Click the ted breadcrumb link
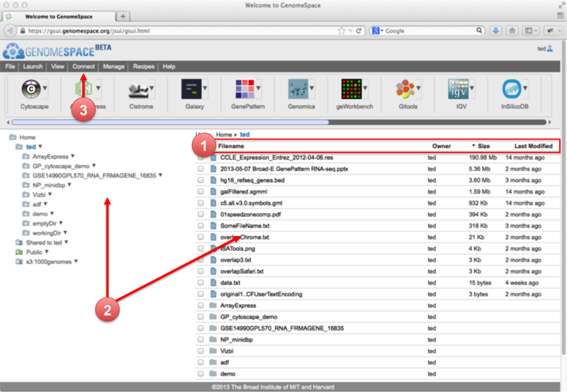Image resolution: width=567 pixels, height=392 pixels. (245, 135)
